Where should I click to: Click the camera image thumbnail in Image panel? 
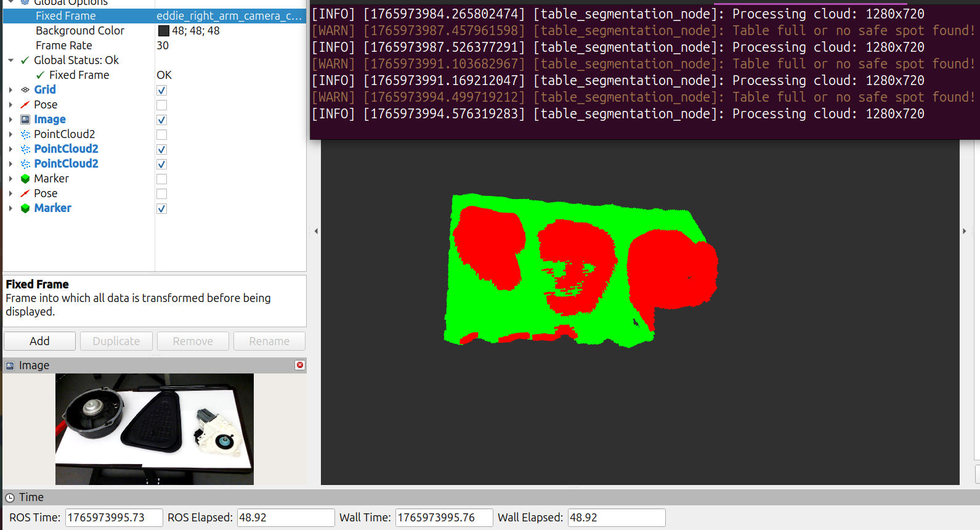pos(155,429)
